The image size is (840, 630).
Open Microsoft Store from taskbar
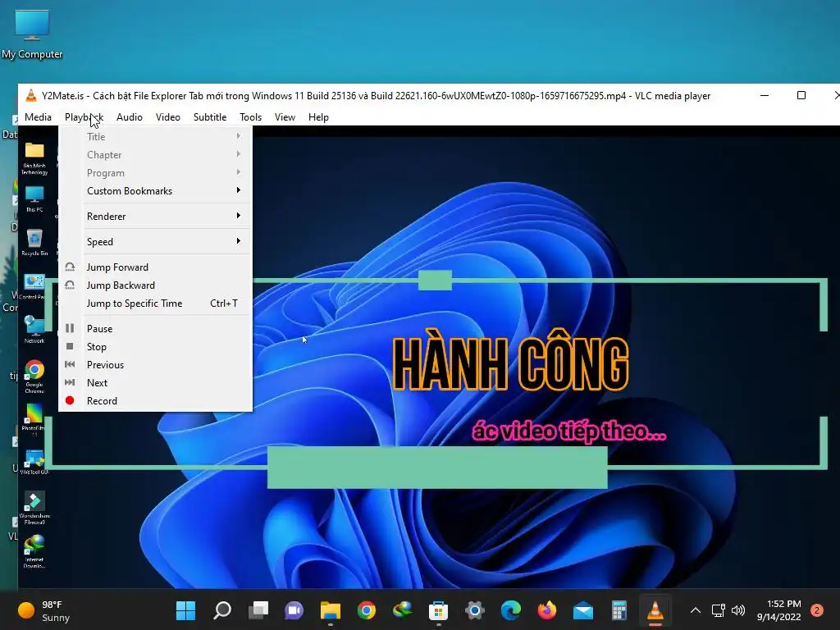click(x=438, y=610)
